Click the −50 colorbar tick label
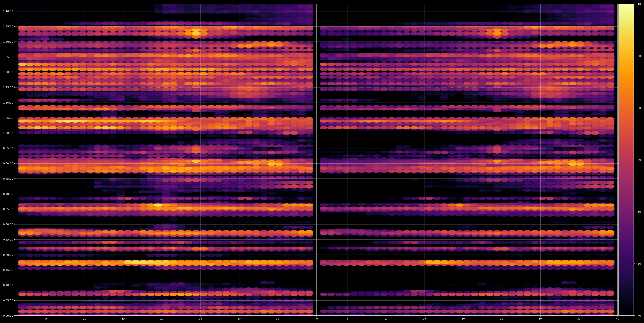644x323 pixels. (x=638, y=212)
